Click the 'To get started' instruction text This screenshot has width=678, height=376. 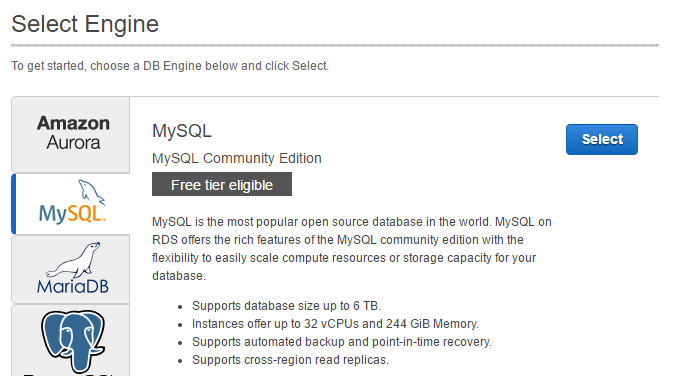(170, 66)
